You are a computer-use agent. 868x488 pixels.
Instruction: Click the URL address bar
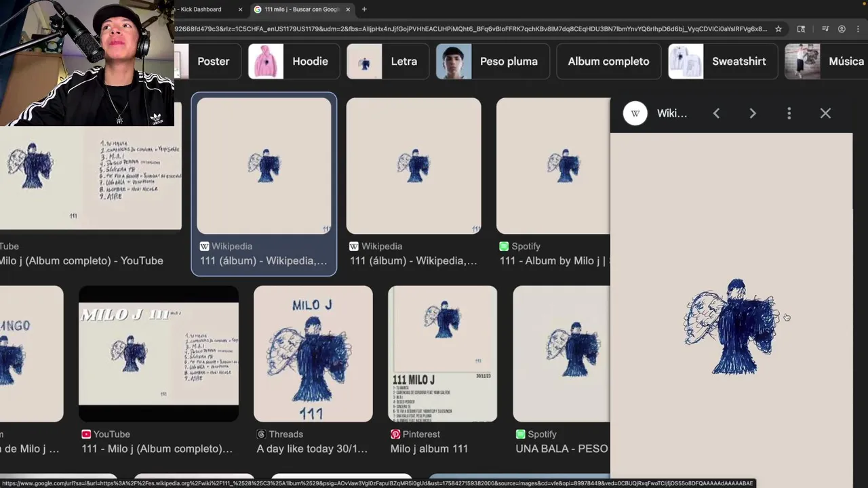471,29
